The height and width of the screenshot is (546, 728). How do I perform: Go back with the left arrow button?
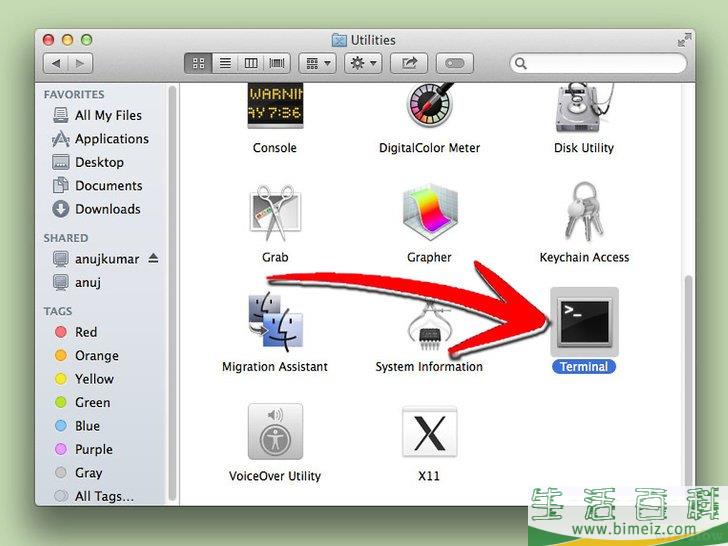56,63
